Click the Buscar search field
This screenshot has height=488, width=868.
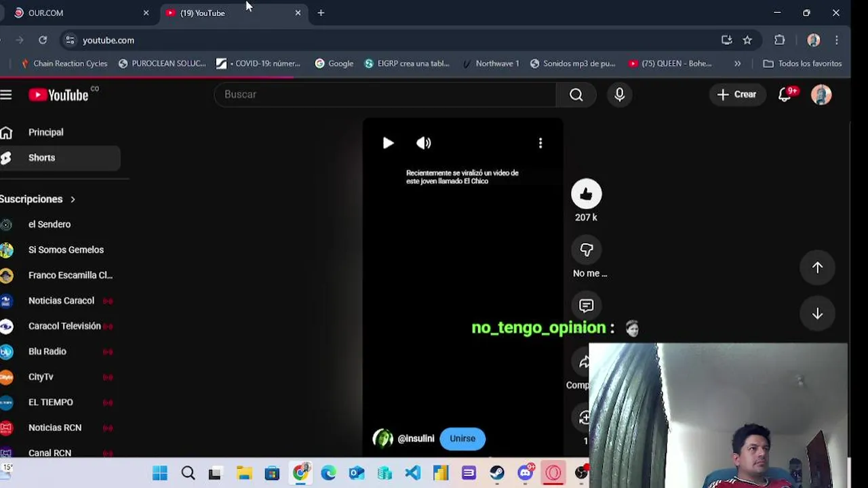pyautogui.click(x=385, y=95)
